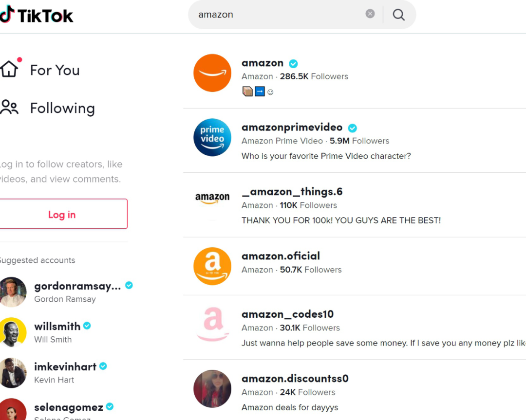Image resolution: width=526 pixels, height=420 pixels.
Task: Open amazon.discountss0 profile picture
Action: pyautogui.click(x=212, y=388)
